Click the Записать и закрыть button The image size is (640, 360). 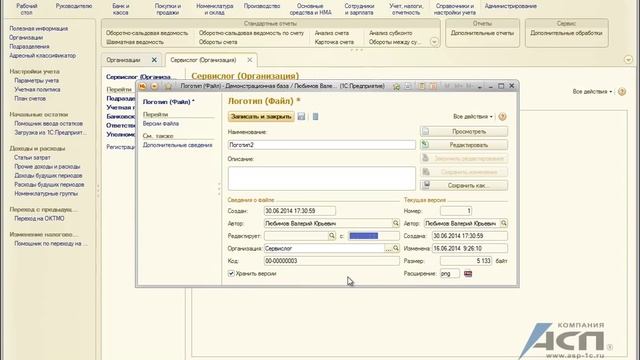[261, 117]
